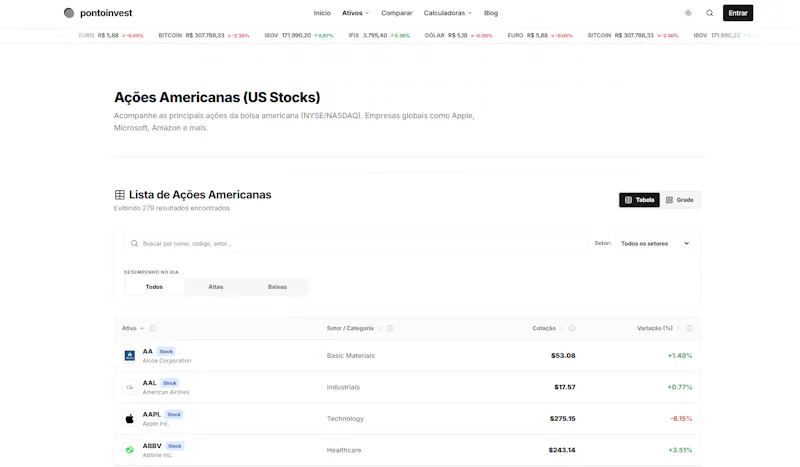This screenshot has width=800, height=467.
Task: Open the AAL ticker row
Action: tap(407, 387)
